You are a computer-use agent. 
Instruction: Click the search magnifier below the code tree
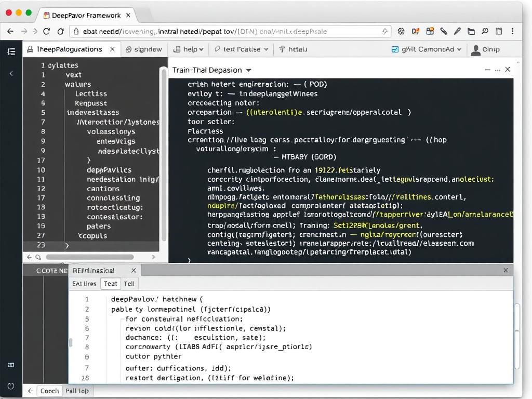click(38, 257)
